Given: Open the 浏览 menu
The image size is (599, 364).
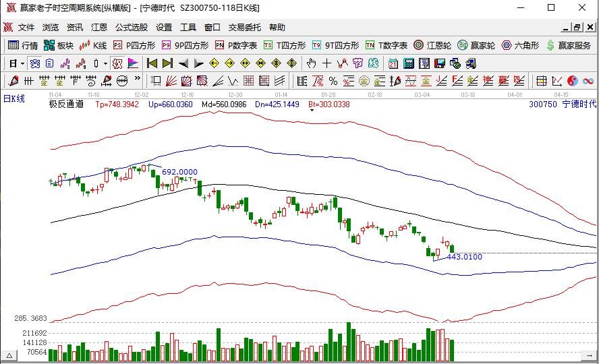Looking at the screenshot, I should (x=51, y=28).
